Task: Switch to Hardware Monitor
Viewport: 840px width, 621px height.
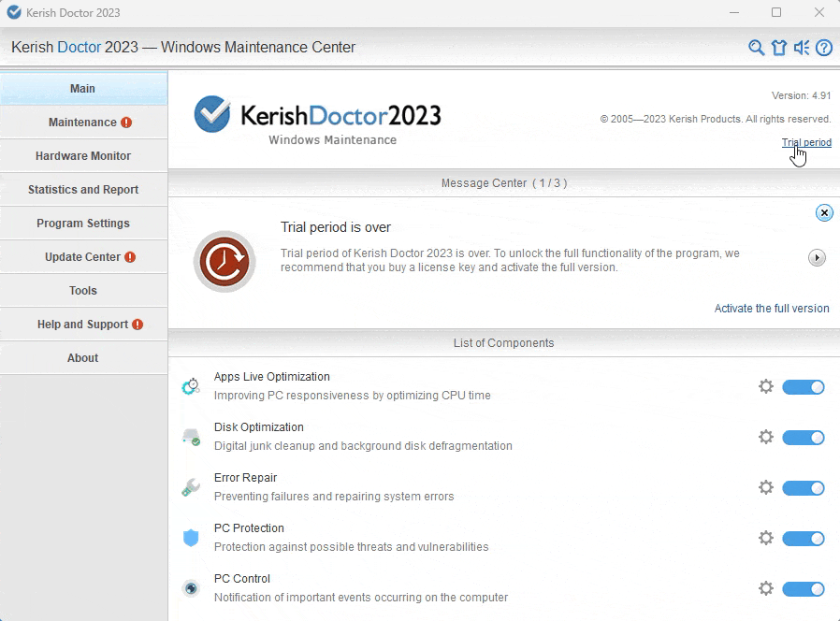Action: (83, 156)
